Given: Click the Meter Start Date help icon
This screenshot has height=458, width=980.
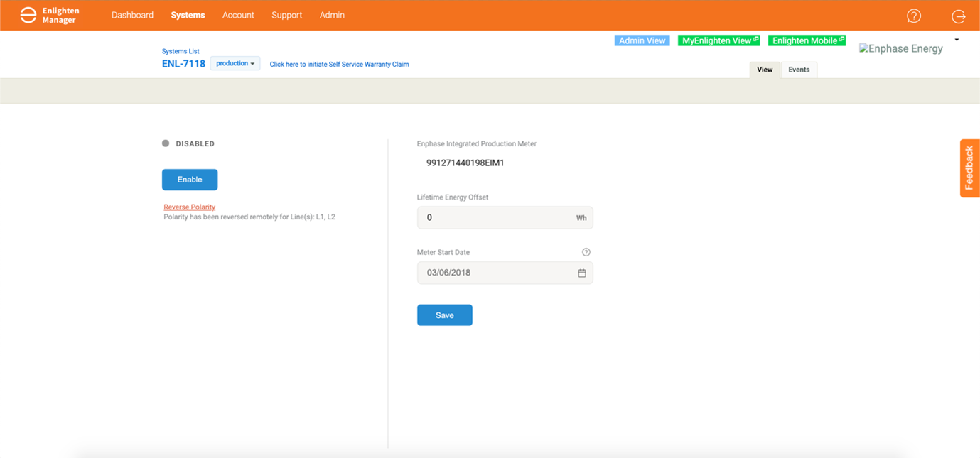Looking at the screenshot, I should click(586, 252).
